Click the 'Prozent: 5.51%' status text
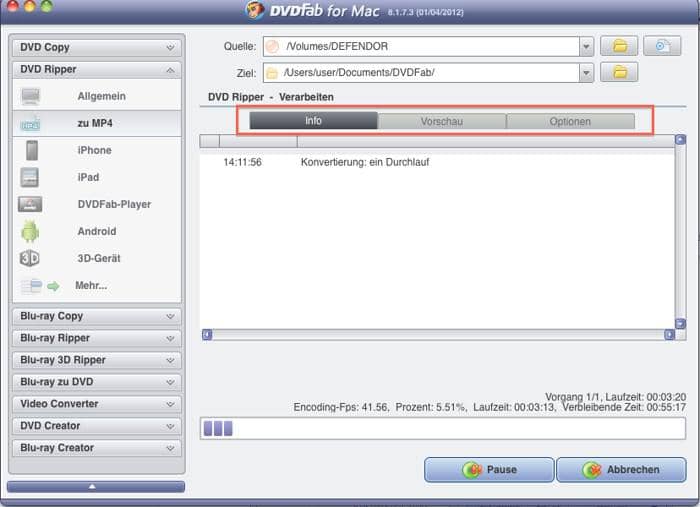The height and width of the screenshot is (507, 700). click(x=431, y=407)
